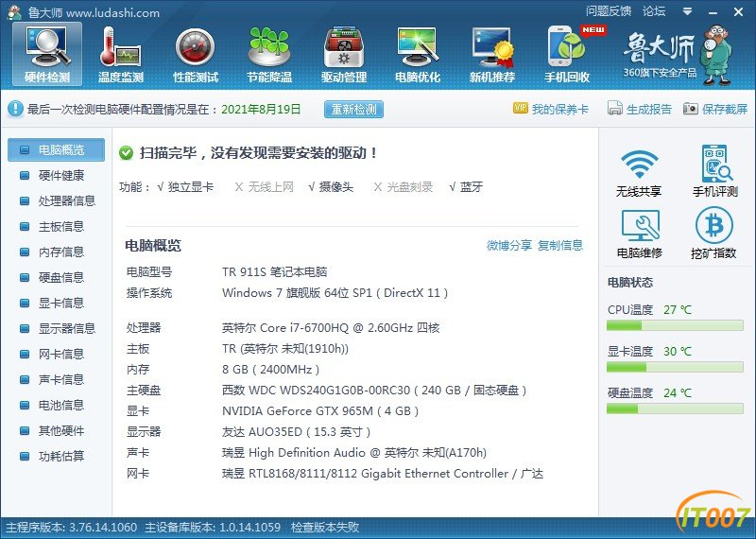
Task: Select 电池信息 in sidebar
Action: point(56,406)
